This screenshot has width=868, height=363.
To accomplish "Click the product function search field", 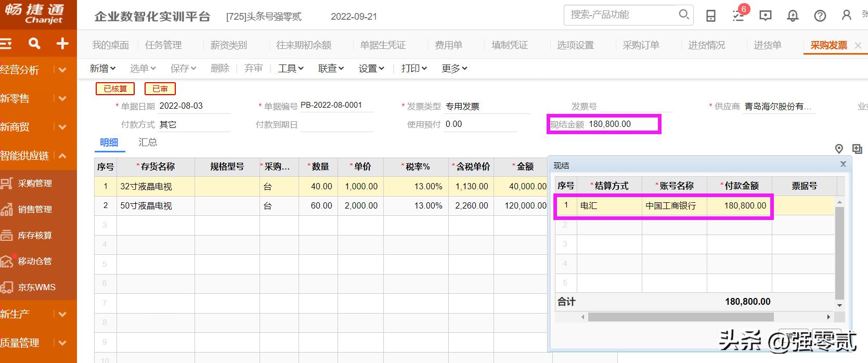I will pos(621,15).
